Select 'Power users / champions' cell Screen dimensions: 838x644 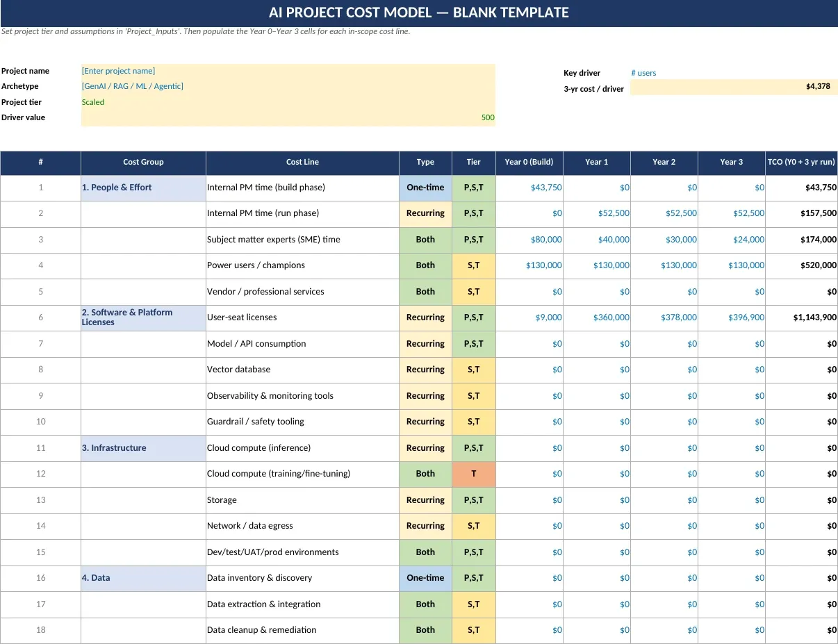click(x=302, y=265)
